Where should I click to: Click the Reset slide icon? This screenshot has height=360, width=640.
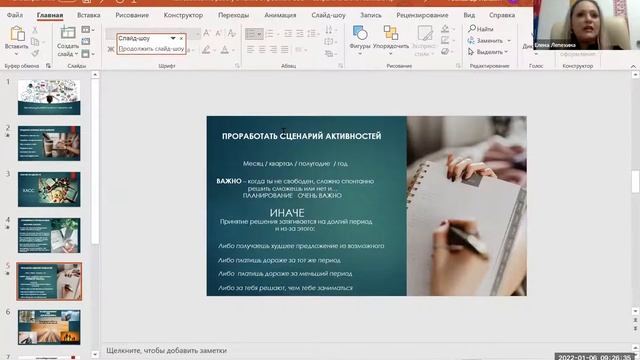click(86, 41)
